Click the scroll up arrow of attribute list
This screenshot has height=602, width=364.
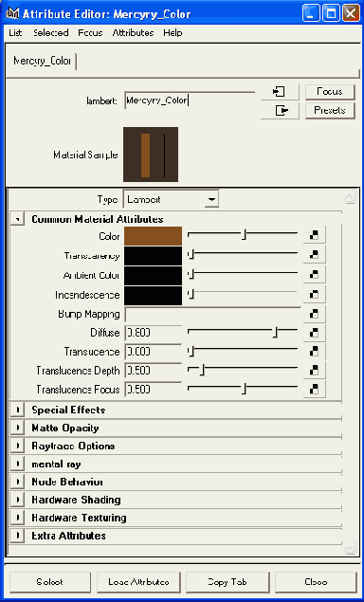[x=350, y=198]
